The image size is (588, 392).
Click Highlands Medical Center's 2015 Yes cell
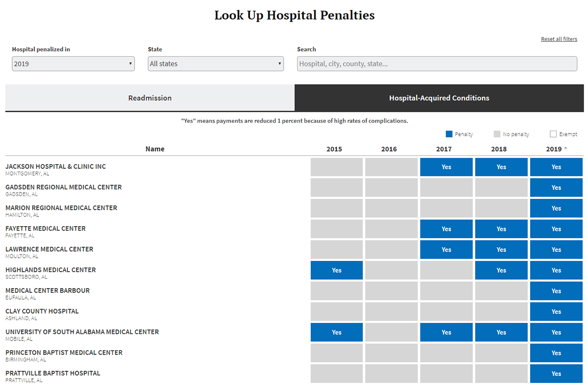[x=336, y=270]
